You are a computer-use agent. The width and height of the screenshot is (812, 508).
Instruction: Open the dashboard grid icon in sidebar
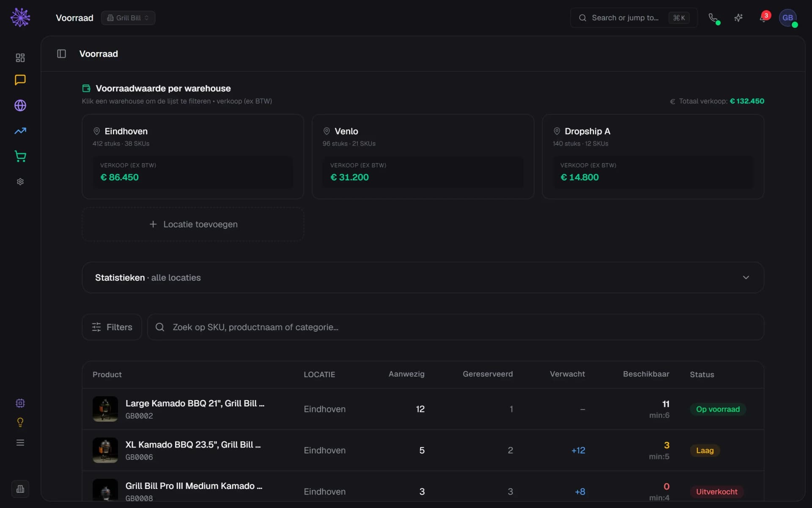[20, 58]
